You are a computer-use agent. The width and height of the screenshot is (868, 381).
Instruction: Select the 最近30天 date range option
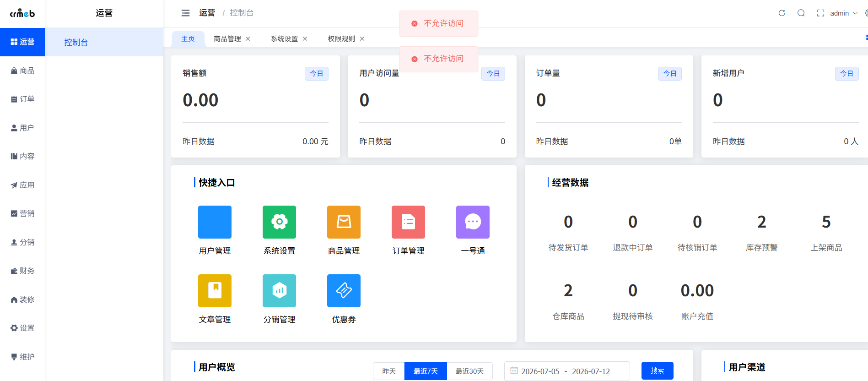tap(469, 371)
